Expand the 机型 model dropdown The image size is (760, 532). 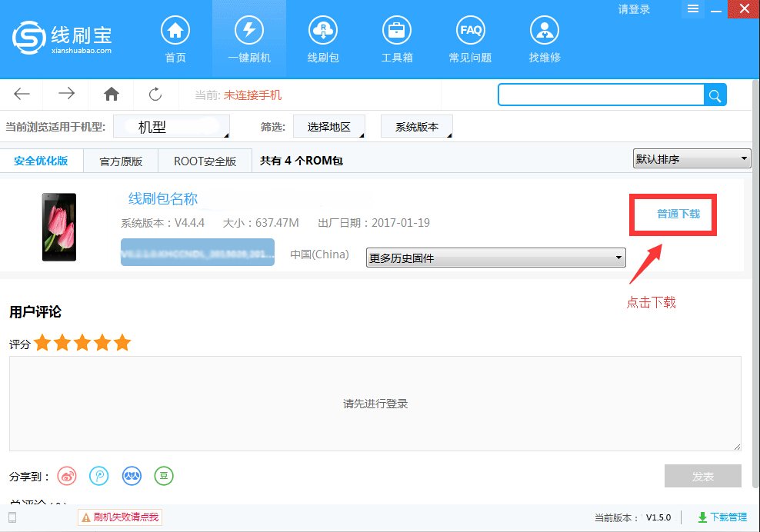pos(171,126)
